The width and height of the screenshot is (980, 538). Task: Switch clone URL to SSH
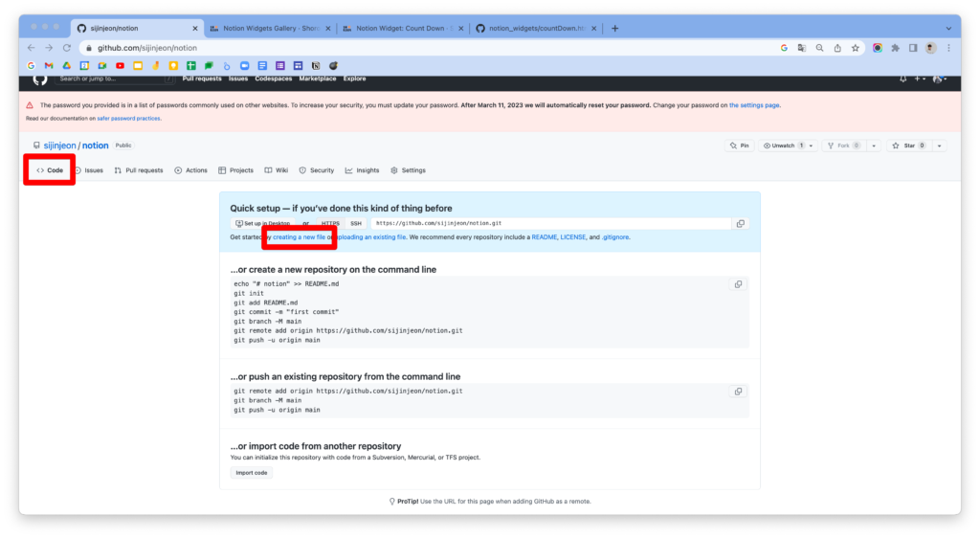coord(356,223)
